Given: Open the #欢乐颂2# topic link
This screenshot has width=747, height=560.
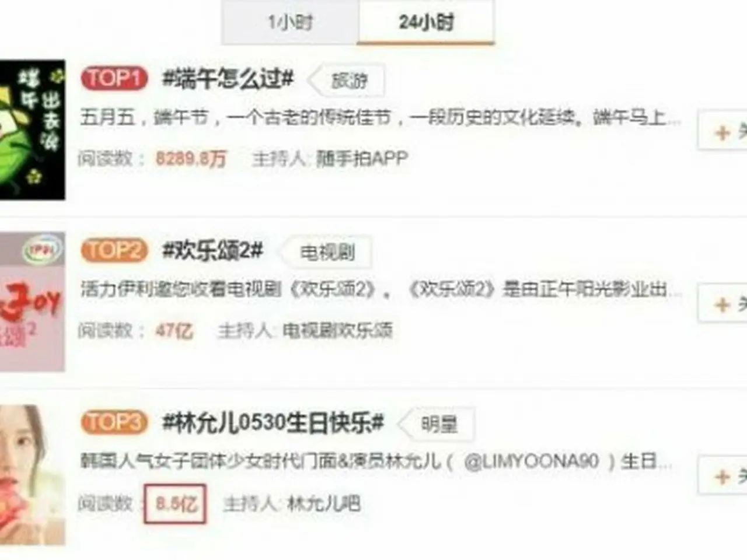Looking at the screenshot, I should (x=212, y=250).
